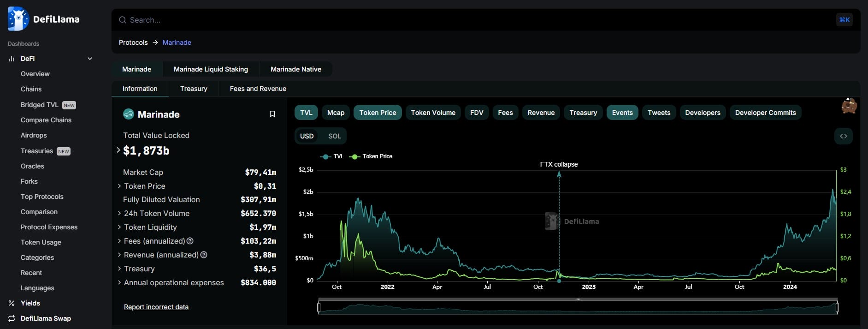Disable the Token Price chart overlay

pyautogui.click(x=377, y=113)
